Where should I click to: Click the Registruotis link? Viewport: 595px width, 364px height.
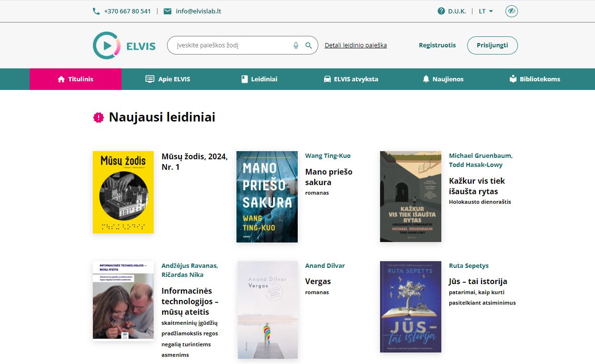click(x=437, y=45)
